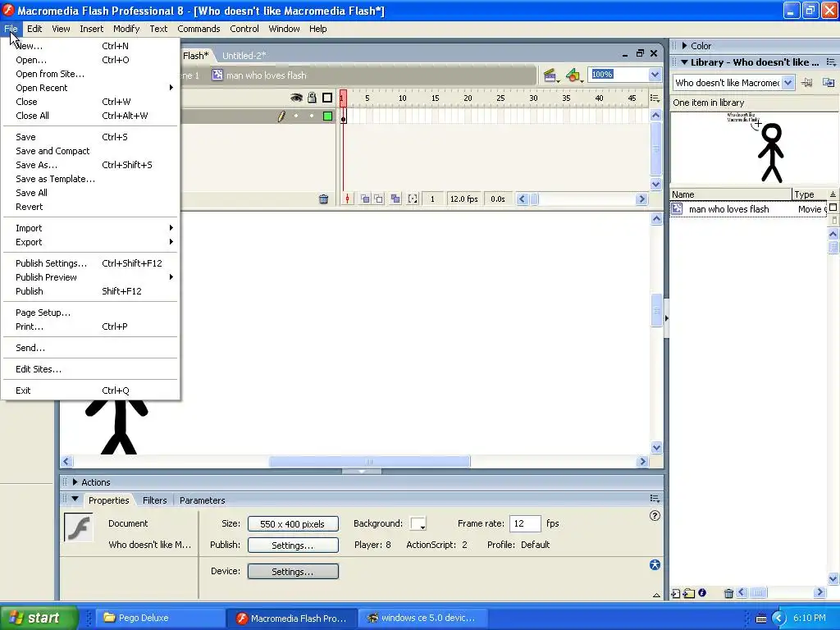Expand the Open Recent submenu
The width and height of the screenshot is (840, 630).
[x=90, y=88]
